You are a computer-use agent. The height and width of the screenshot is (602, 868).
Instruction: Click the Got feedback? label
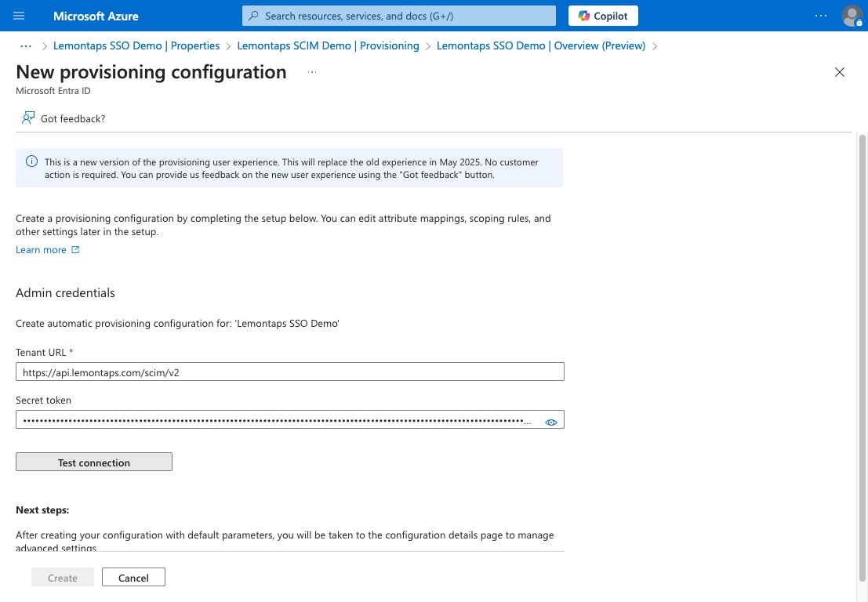[x=73, y=118]
